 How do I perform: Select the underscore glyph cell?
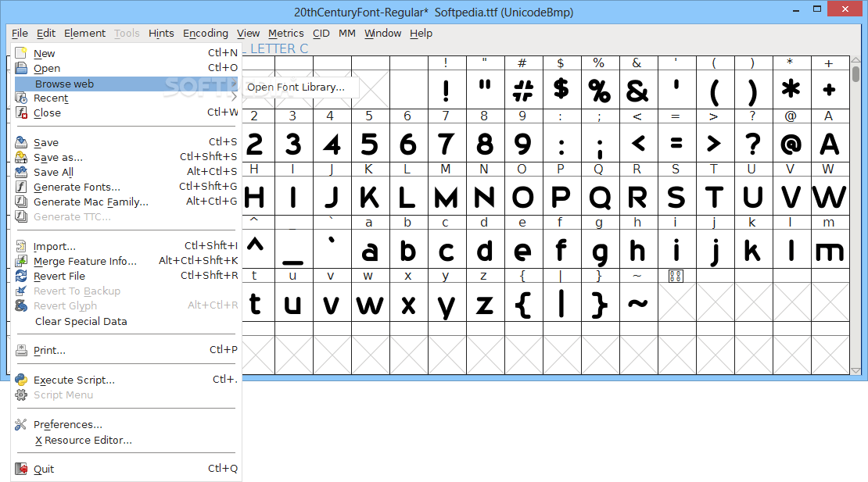click(293, 249)
